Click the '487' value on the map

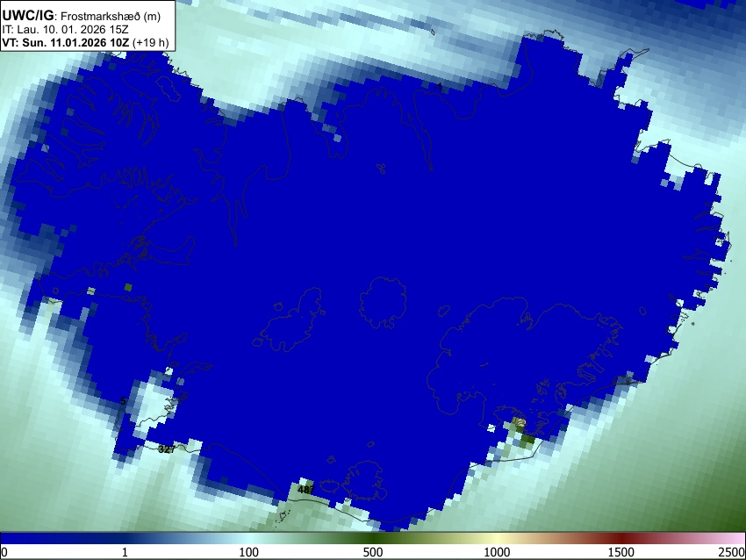pos(306,490)
